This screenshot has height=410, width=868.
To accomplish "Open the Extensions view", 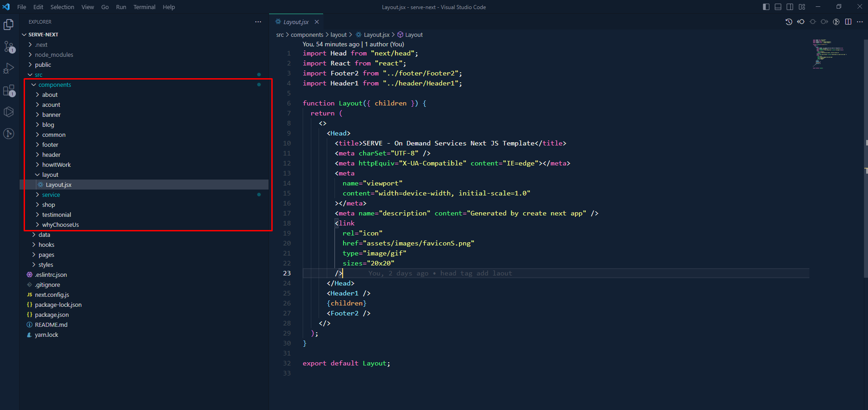I will pyautogui.click(x=9, y=90).
